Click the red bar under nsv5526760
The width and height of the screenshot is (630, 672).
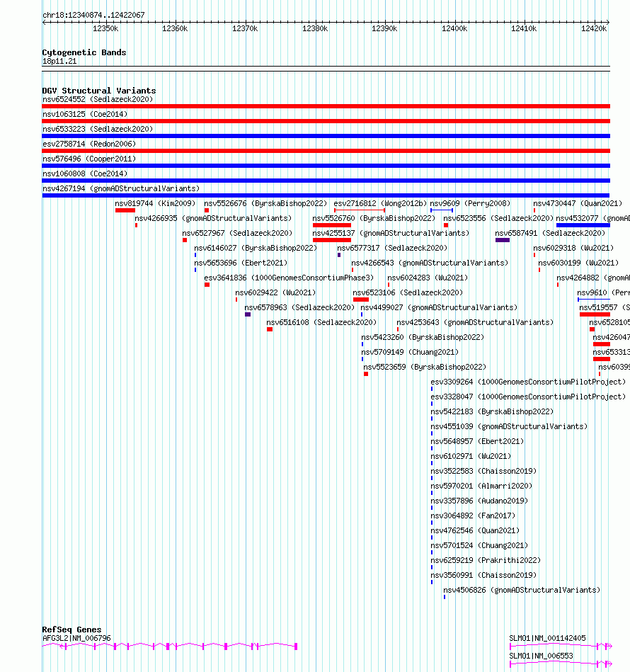coord(332,225)
